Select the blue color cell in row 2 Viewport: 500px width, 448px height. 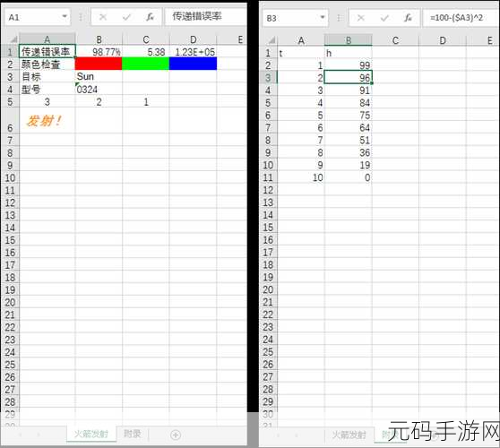[x=193, y=64]
